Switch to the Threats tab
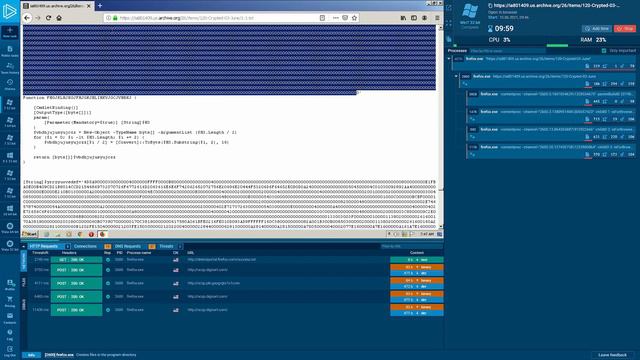 coord(166,246)
